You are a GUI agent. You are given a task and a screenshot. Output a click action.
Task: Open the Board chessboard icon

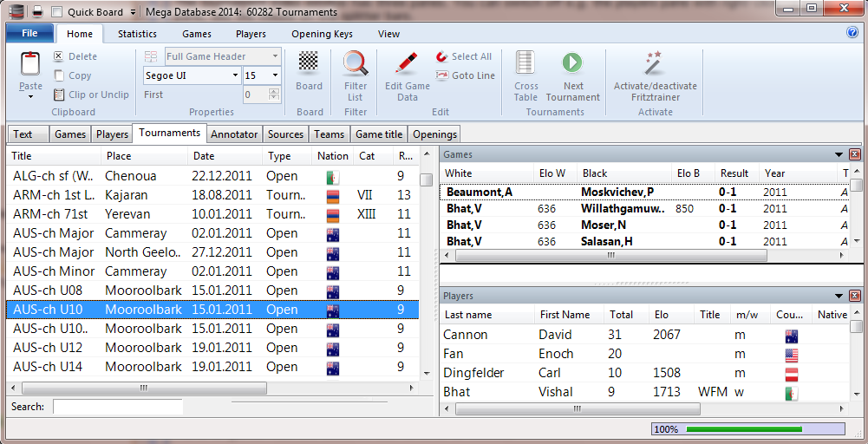tap(309, 62)
